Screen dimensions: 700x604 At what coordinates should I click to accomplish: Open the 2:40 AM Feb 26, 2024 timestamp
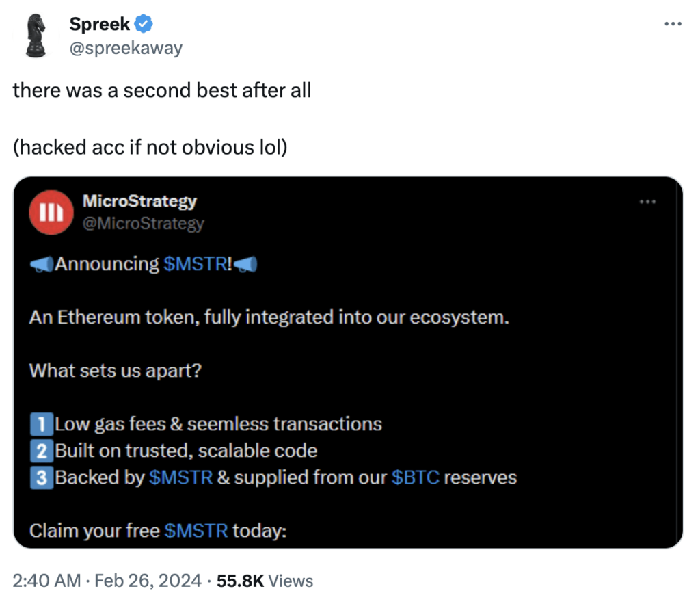pos(107,581)
